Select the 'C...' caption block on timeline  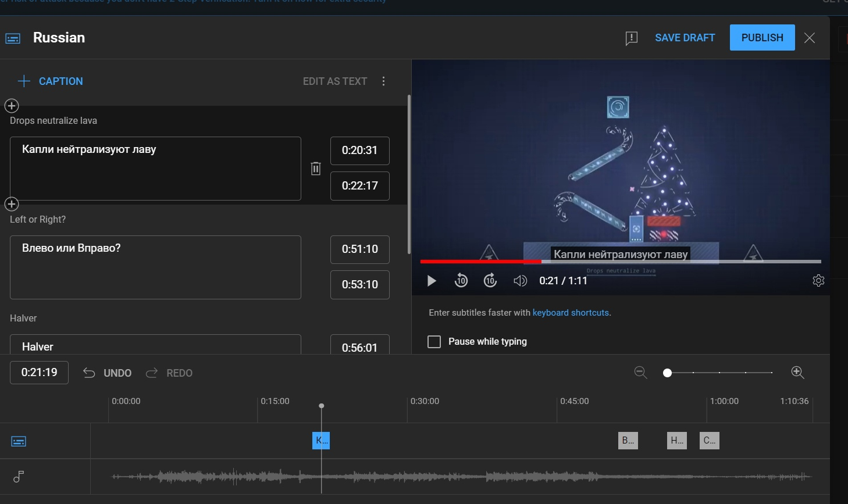point(710,441)
